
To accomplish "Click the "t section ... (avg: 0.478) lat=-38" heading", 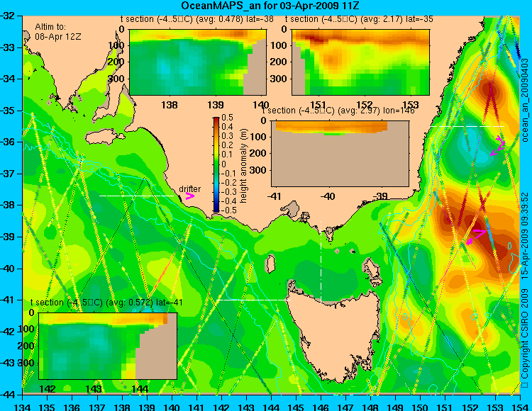I will [x=196, y=19].
